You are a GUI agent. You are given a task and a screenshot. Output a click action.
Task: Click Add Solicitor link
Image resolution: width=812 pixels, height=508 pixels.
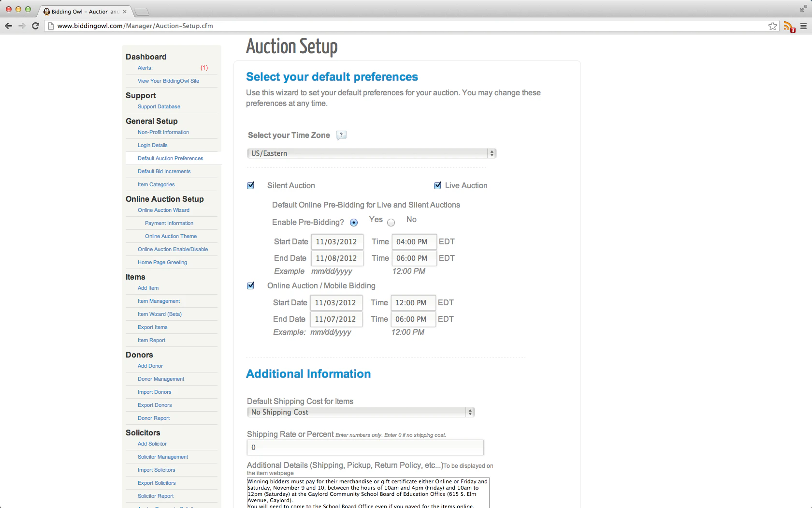152,444
